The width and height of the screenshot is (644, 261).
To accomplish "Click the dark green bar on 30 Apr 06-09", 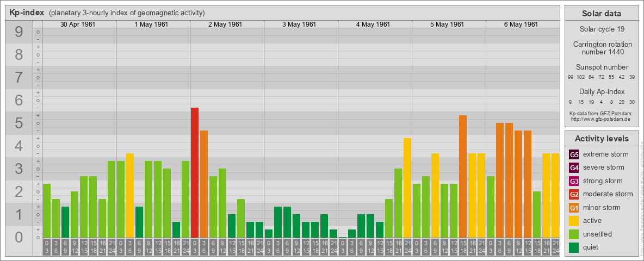I will 65,222.
